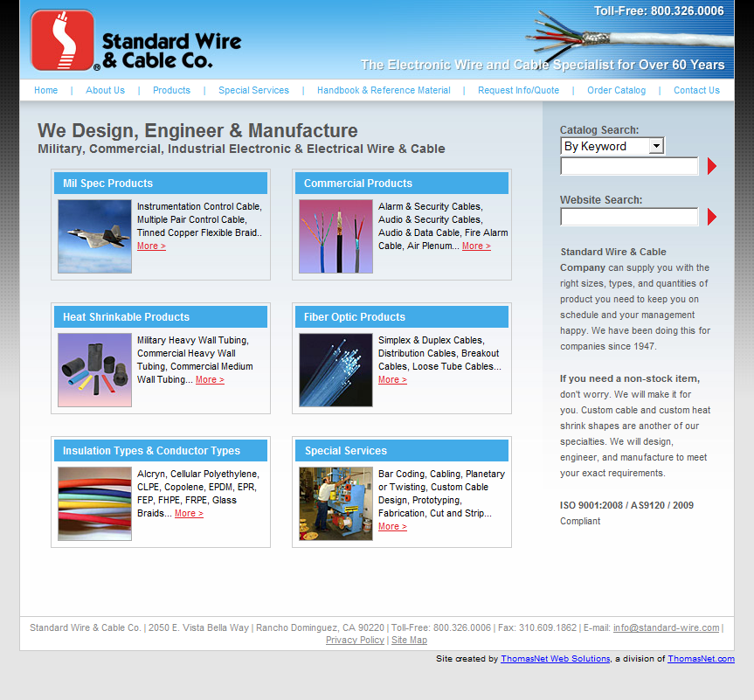Click More link under Special Services card
Viewport: 754px width, 700px height.
coord(392,526)
